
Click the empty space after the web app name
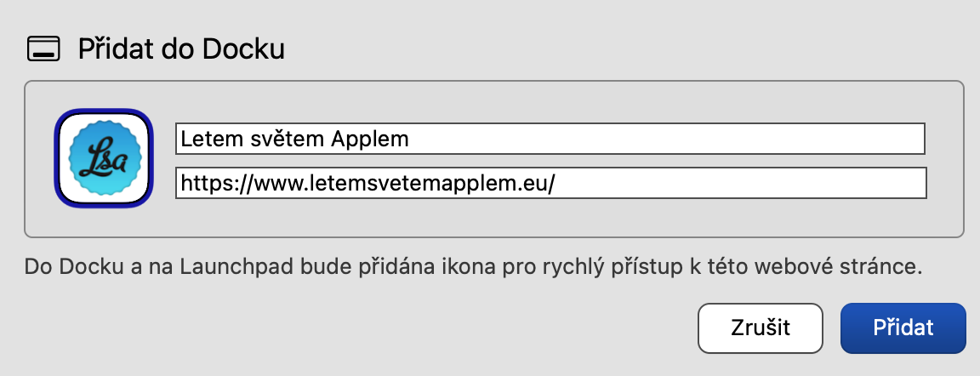(x=664, y=139)
